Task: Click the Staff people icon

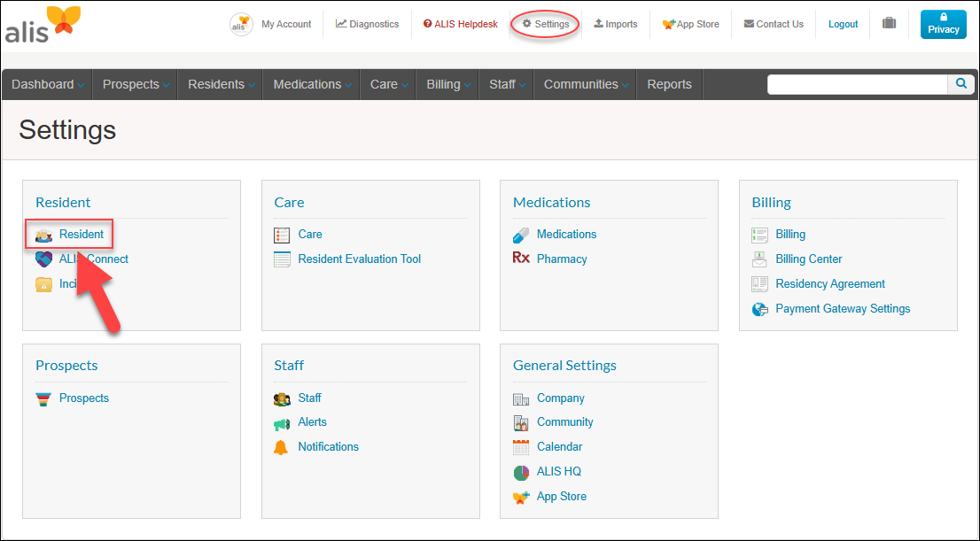Action: tap(282, 398)
